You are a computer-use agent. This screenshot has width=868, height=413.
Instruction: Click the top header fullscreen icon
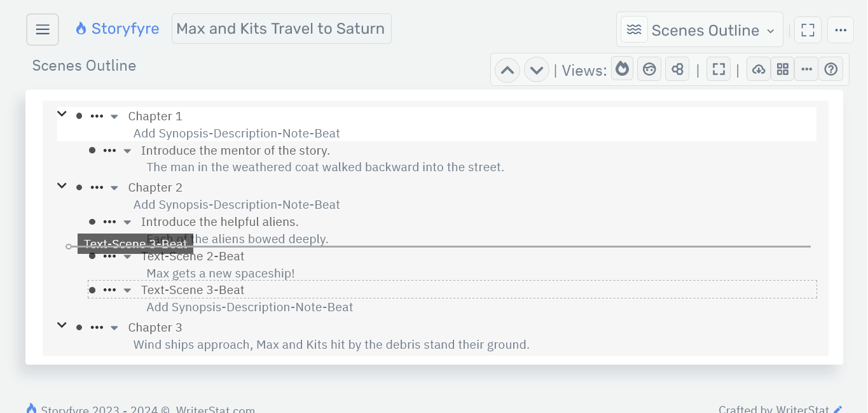point(808,30)
